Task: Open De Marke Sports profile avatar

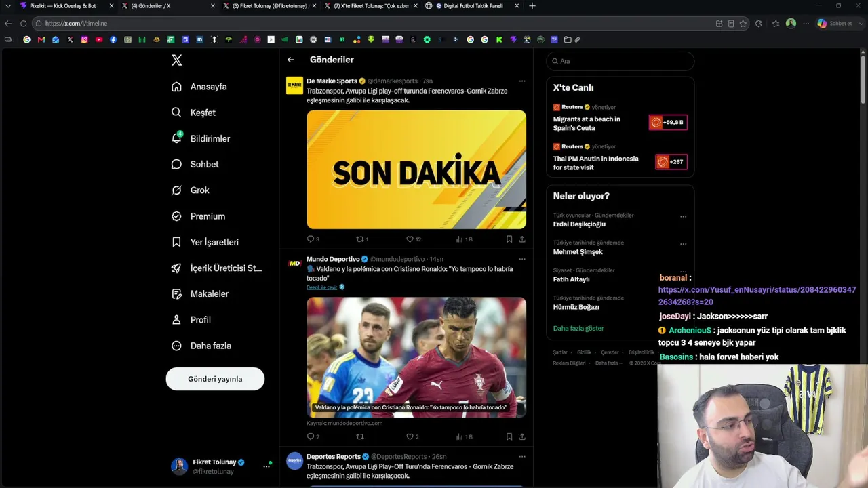Action: coord(294,85)
